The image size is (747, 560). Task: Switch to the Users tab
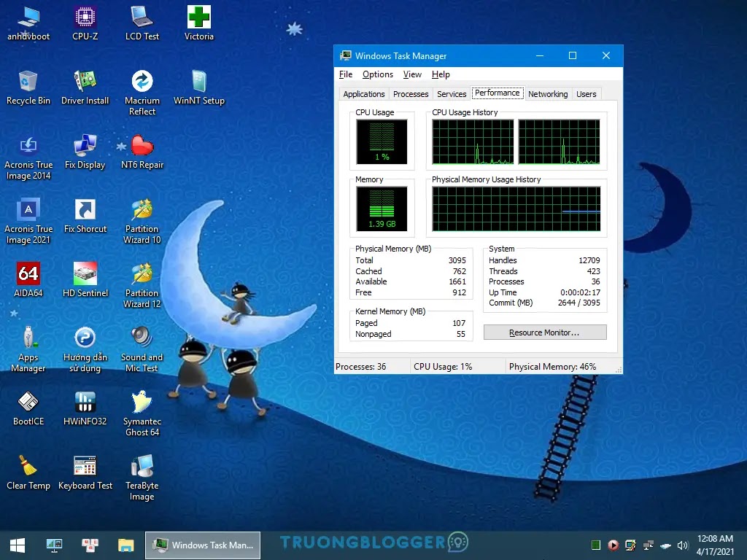(x=586, y=94)
